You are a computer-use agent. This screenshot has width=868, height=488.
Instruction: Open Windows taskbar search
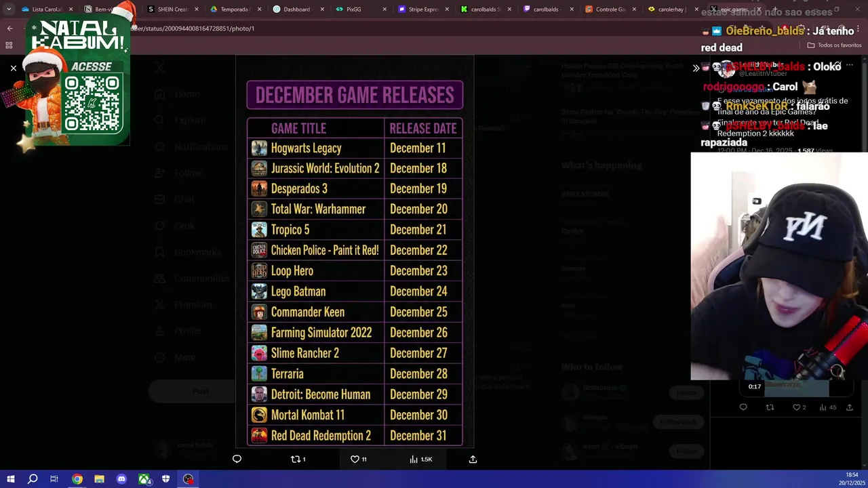pos(33,479)
